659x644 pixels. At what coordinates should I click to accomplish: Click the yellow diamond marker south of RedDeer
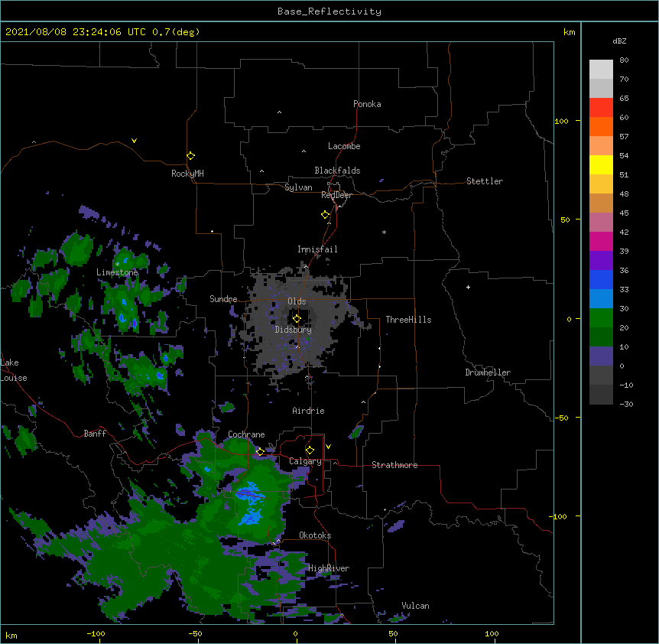point(325,214)
